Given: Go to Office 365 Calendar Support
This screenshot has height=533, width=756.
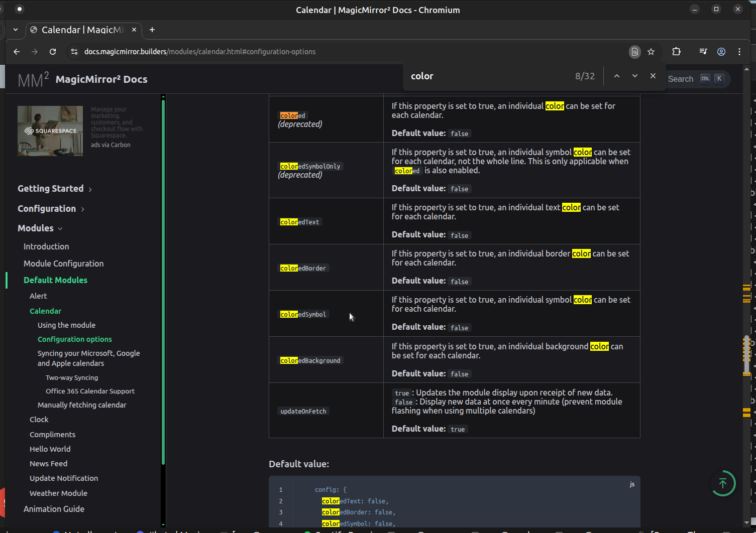Looking at the screenshot, I should point(90,391).
